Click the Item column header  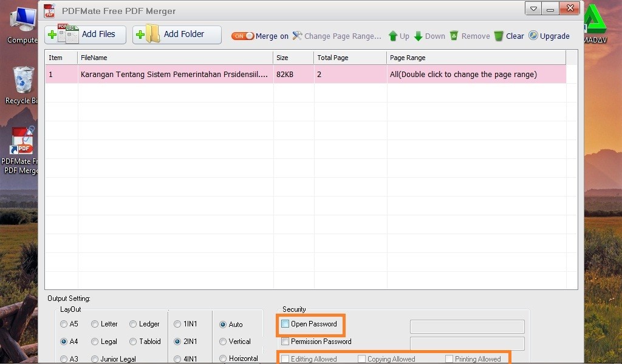tap(61, 58)
